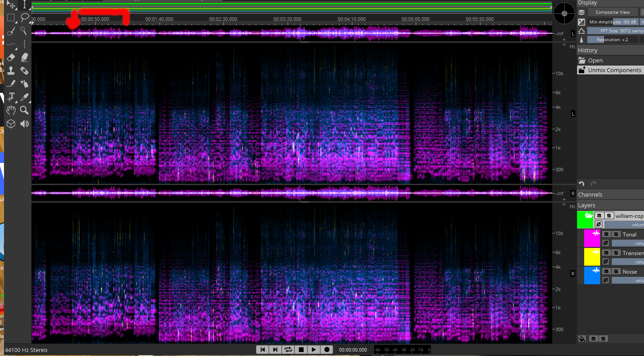Activate the Zoom tool
644x356 pixels.
(x=24, y=110)
